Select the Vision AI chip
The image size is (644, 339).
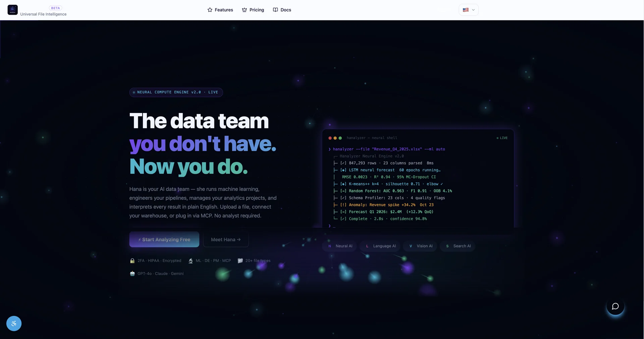click(x=420, y=246)
